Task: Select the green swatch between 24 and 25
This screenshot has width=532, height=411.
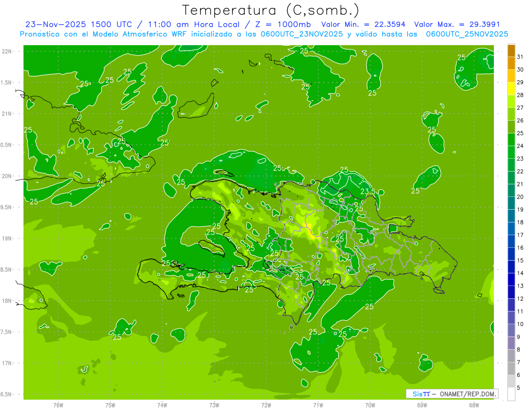Action: click(x=511, y=139)
